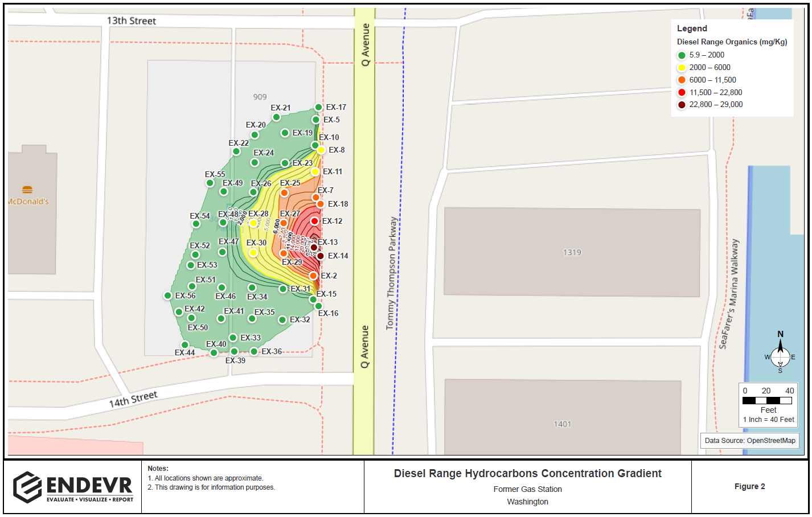
Task: Click the 13th Street label
Action: [132, 21]
